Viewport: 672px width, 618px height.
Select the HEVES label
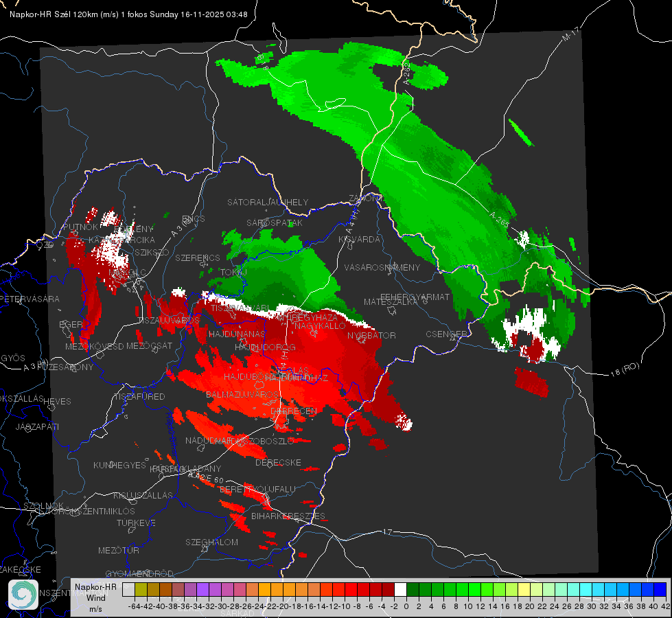coord(57,402)
